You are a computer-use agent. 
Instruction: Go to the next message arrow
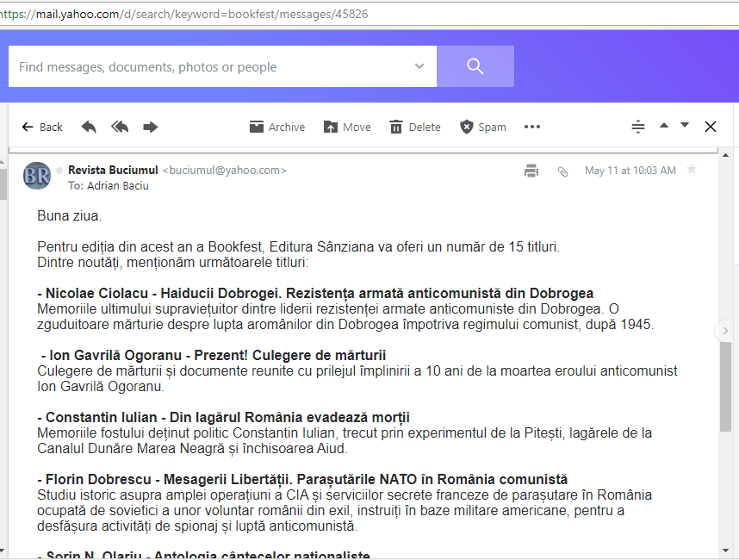(x=685, y=126)
